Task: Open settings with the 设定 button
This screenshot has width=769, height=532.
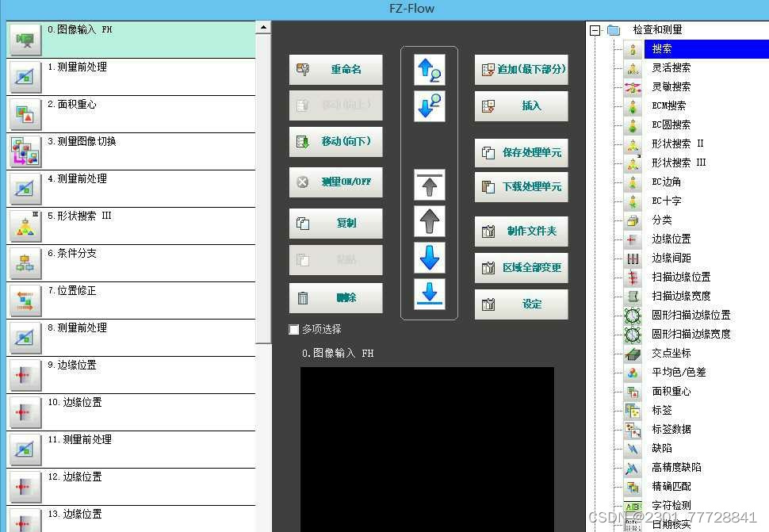Action: click(521, 304)
